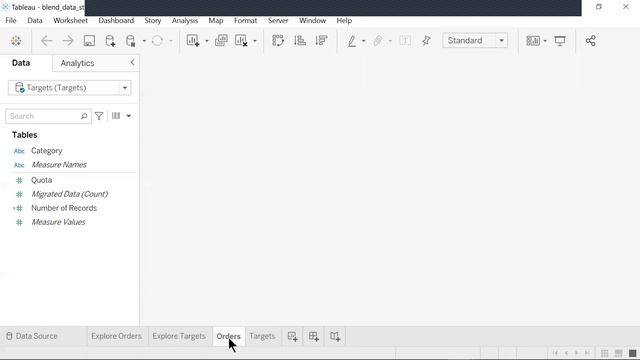Open the Map menu

click(216, 20)
